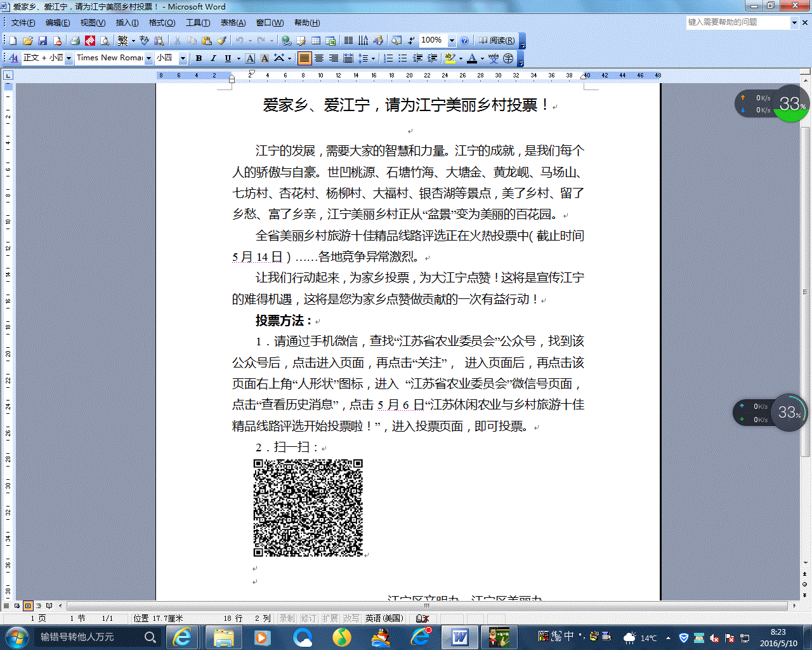Toggle Underline formatting

tap(228, 58)
